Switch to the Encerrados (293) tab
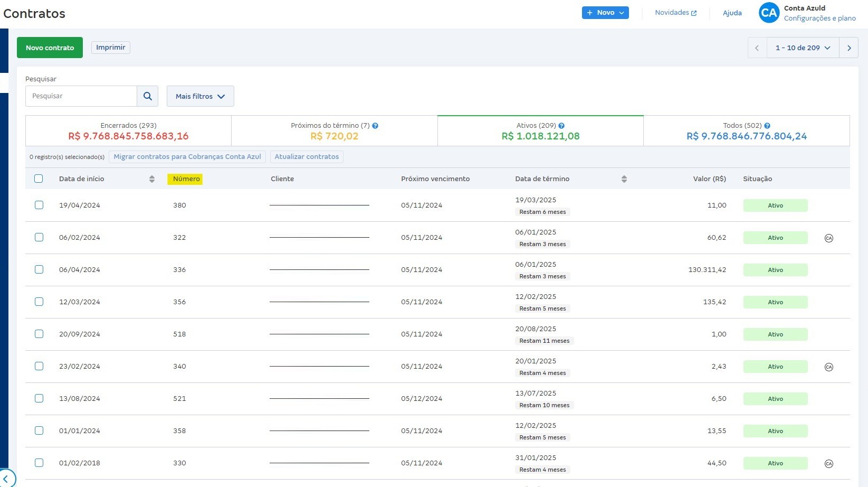 [128, 131]
